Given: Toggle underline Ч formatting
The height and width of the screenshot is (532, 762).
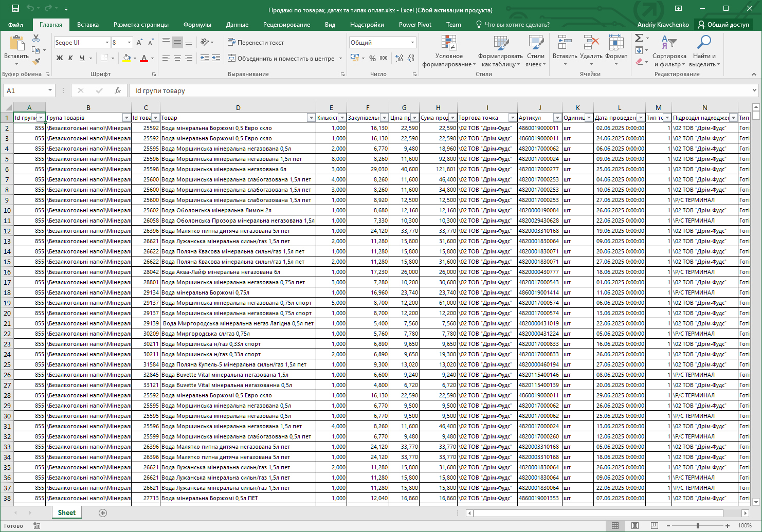Looking at the screenshot, I should pos(82,58).
